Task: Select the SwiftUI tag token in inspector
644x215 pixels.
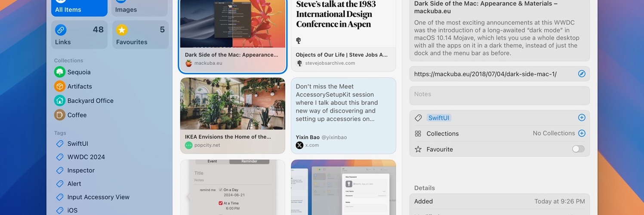Action: 439,118
